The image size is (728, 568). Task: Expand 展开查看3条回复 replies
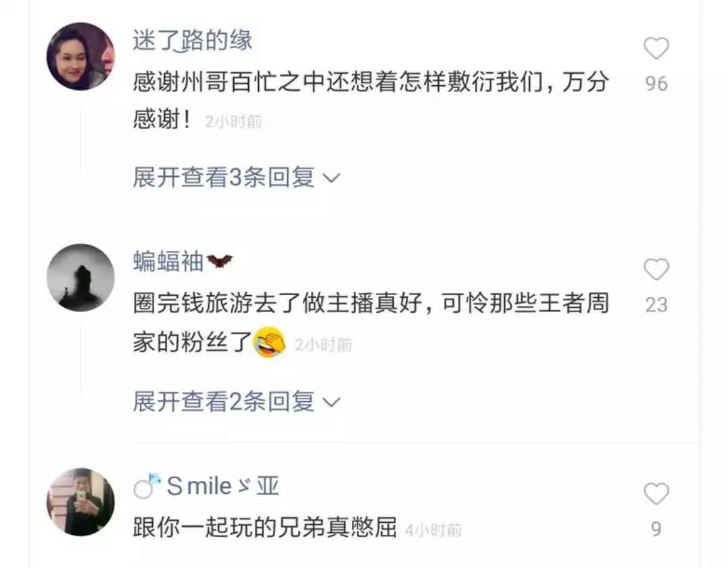tap(237, 177)
